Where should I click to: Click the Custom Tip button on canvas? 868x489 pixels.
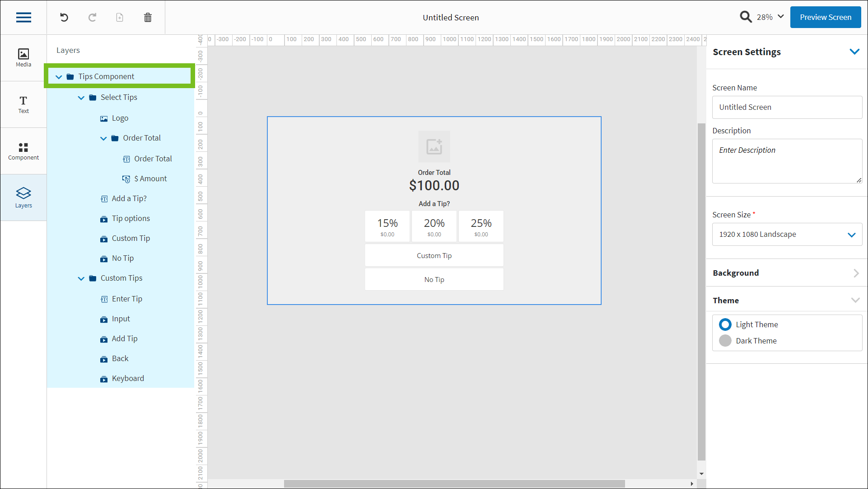[x=434, y=256]
